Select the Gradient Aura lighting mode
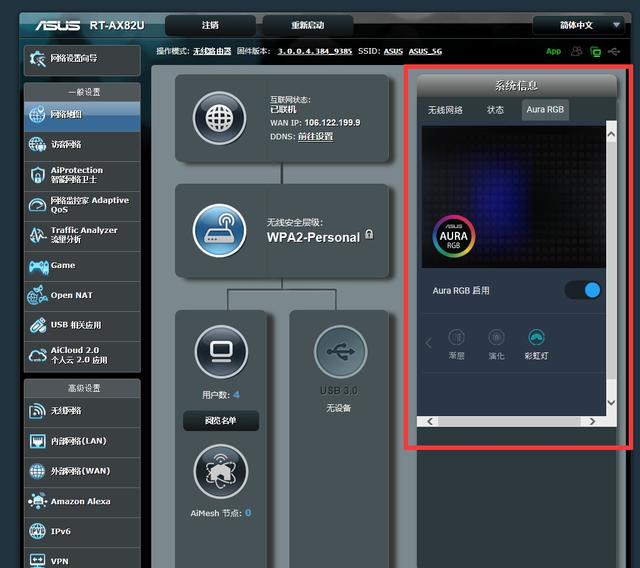Screen dimensions: 640x568 (456, 345)
